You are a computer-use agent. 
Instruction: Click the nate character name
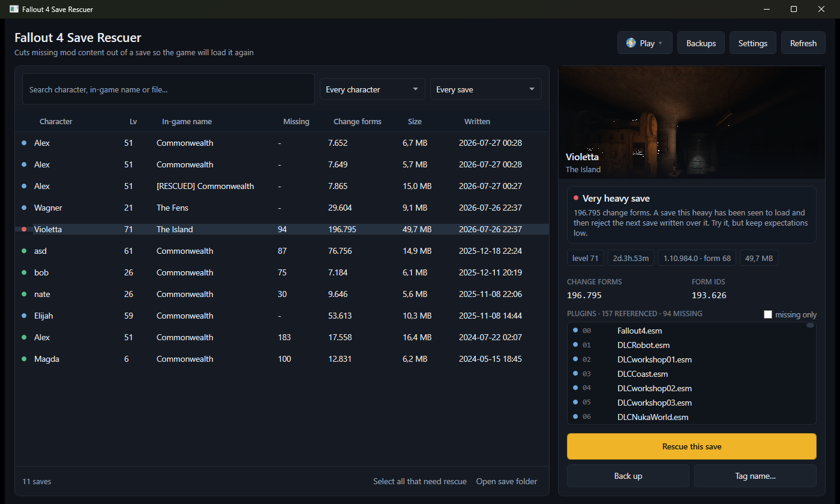pyautogui.click(x=42, y=294)
